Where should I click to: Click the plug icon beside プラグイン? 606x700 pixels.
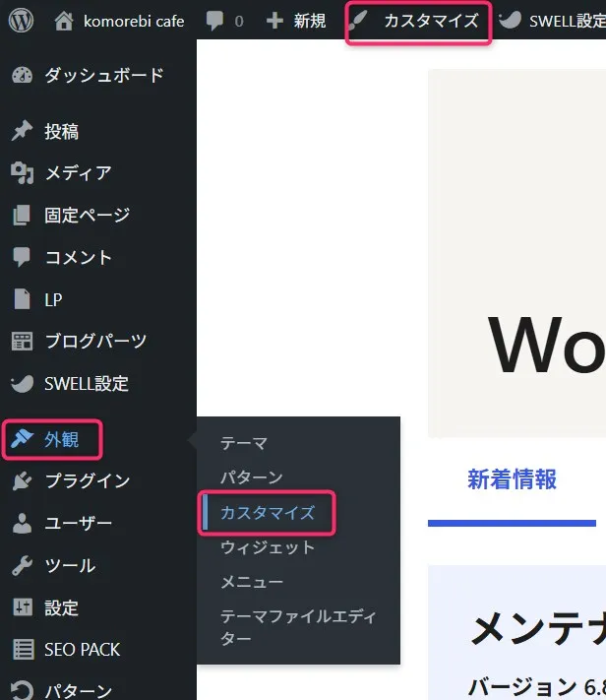tap(22, 480)
